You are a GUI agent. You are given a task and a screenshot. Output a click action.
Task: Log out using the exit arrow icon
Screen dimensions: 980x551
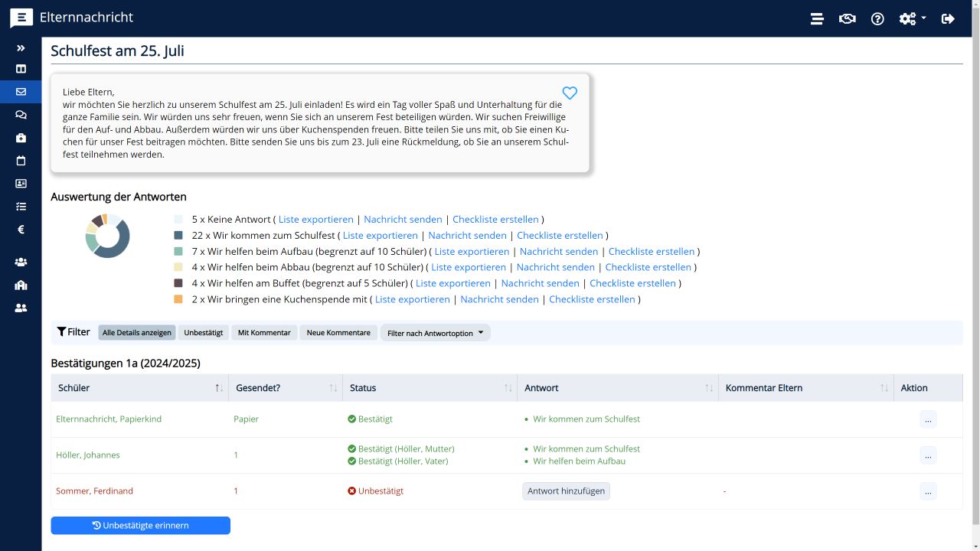[948, 19]
